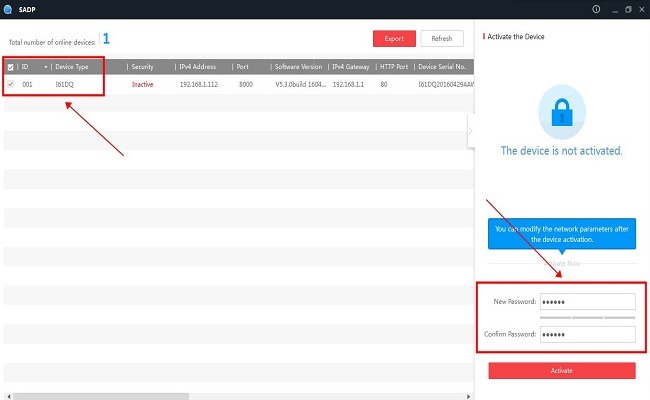Click the blue padlock icon
650x400 pixels.
(561, 111)
